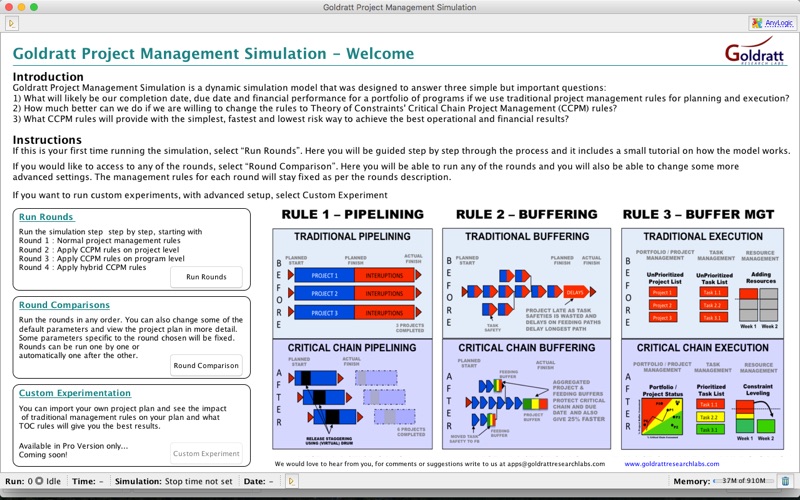800x500 pixels.
Task: Click the 'Run: 0' status entry
Action: (x=19, y=481)
